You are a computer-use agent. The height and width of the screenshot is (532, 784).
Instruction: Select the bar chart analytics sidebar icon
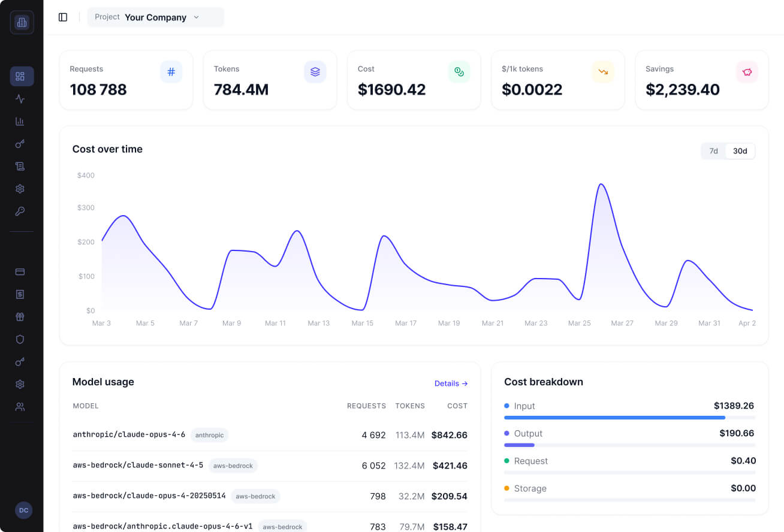(x=20, y=121)
